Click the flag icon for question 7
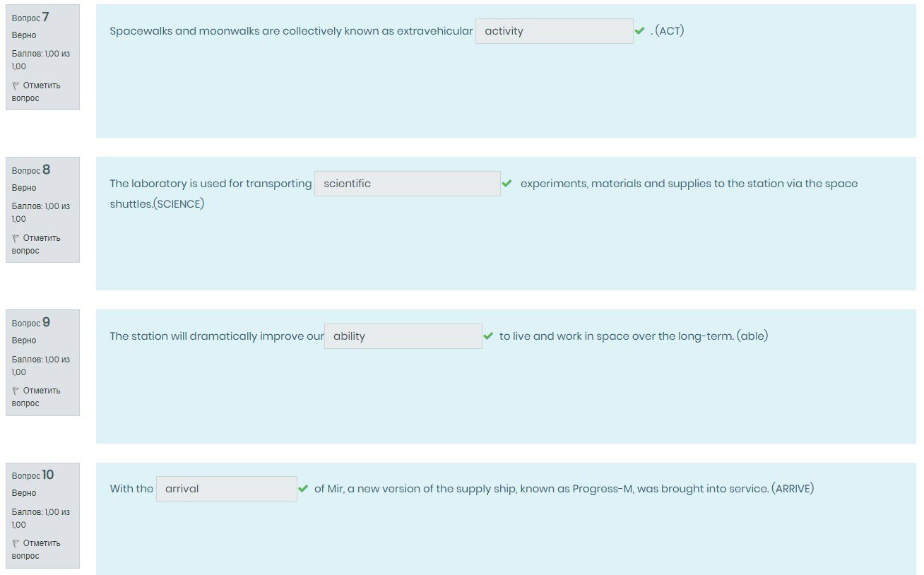The height and width of the screenshot is (575, 924). [16, 85]
